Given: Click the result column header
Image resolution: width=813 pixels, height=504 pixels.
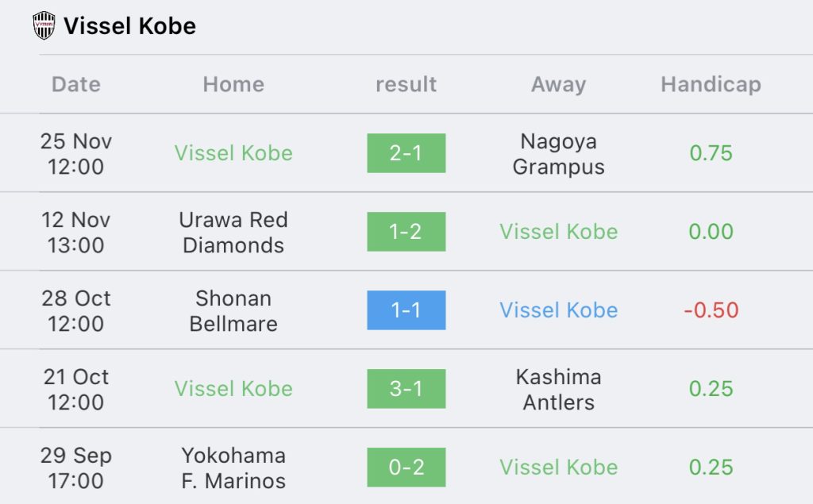Looking at the screenshot, I should point(406,84).
